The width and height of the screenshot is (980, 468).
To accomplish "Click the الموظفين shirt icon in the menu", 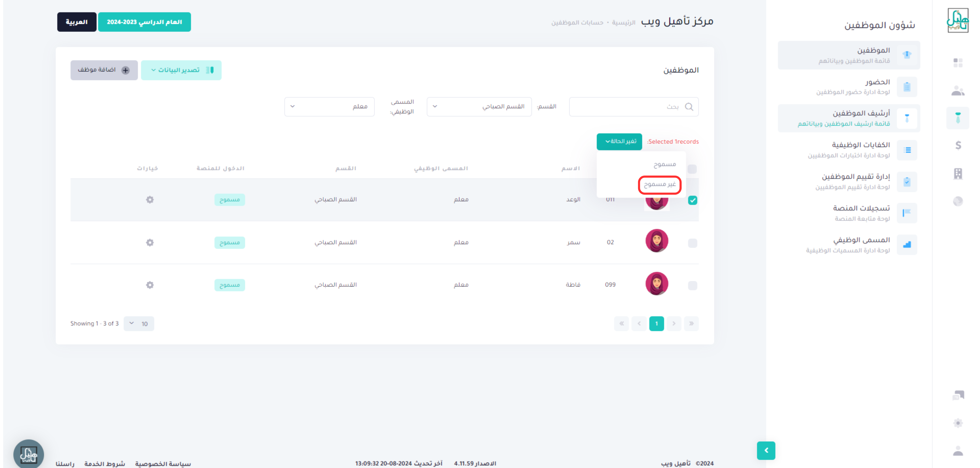I will pos(907,55).
